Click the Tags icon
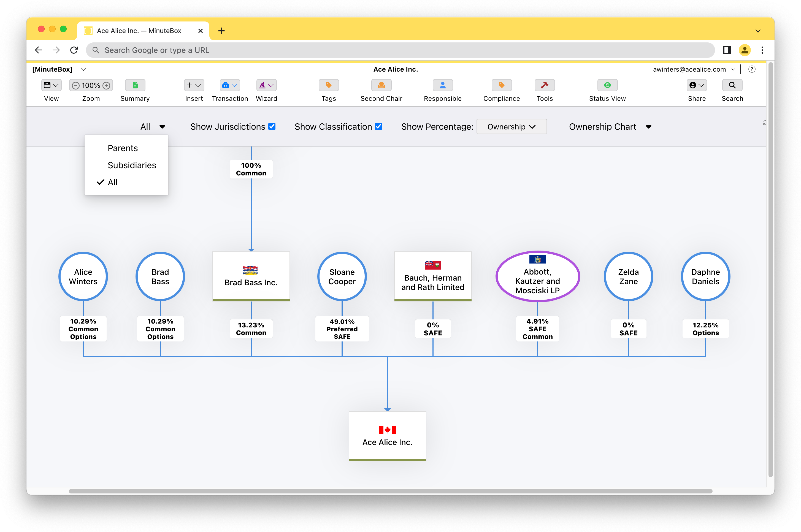The width and height of the screenshot is (801, 532). pyautogui.click(x=329, y=85)
